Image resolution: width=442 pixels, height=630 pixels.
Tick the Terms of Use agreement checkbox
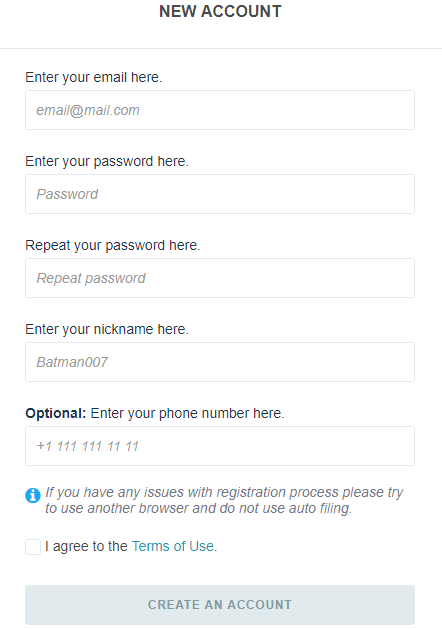point(33,547)
